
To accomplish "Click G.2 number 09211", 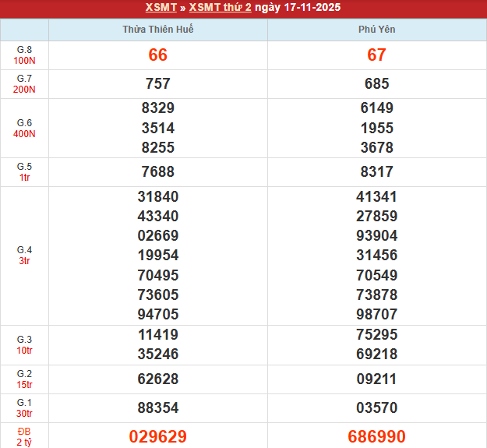I will pos(376,379).
